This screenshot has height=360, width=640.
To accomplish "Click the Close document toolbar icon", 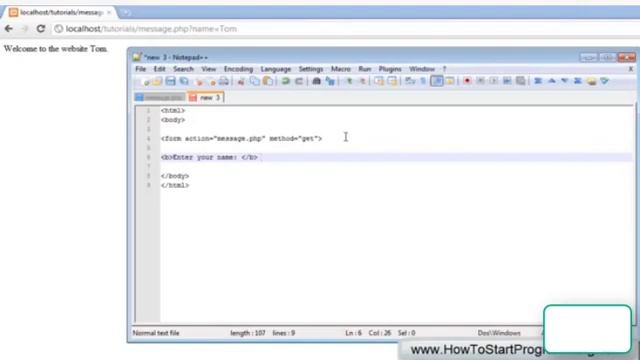I will (x=199, y=82).
